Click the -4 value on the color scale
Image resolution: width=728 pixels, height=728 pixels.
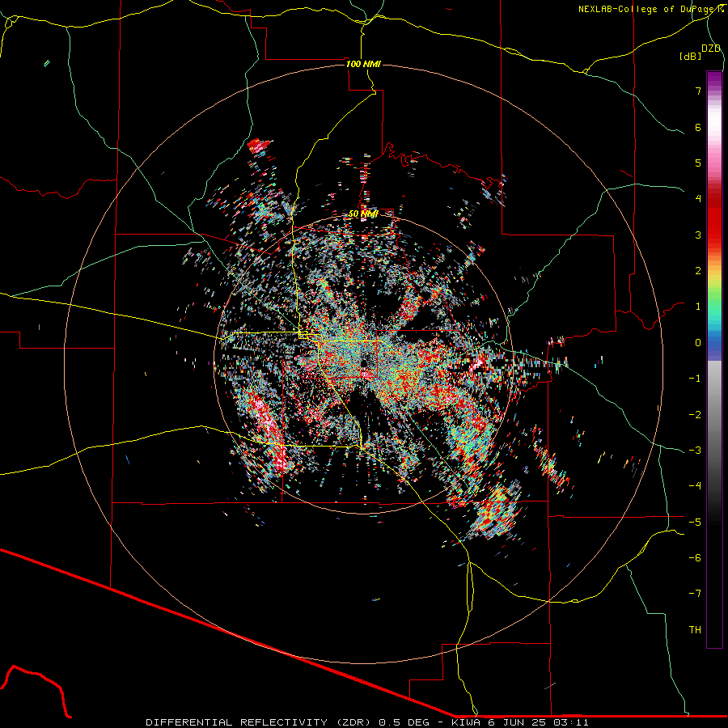coord(695,486)
